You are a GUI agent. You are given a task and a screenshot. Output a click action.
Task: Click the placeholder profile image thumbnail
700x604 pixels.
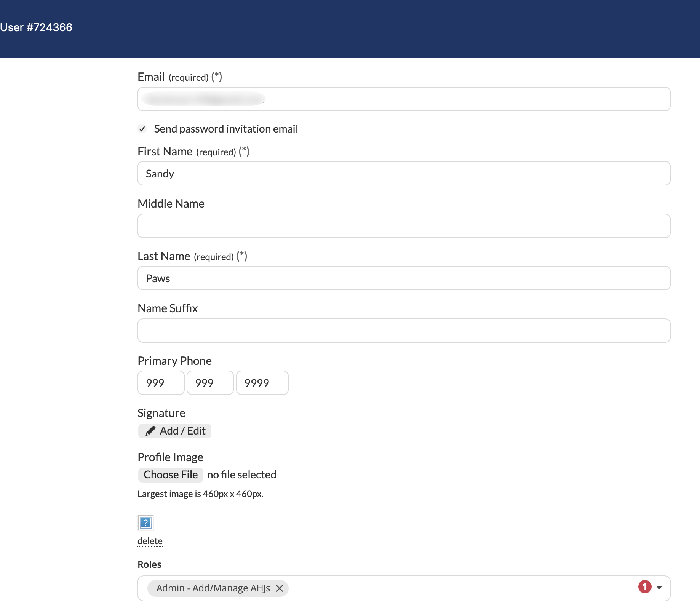(145, 523)
